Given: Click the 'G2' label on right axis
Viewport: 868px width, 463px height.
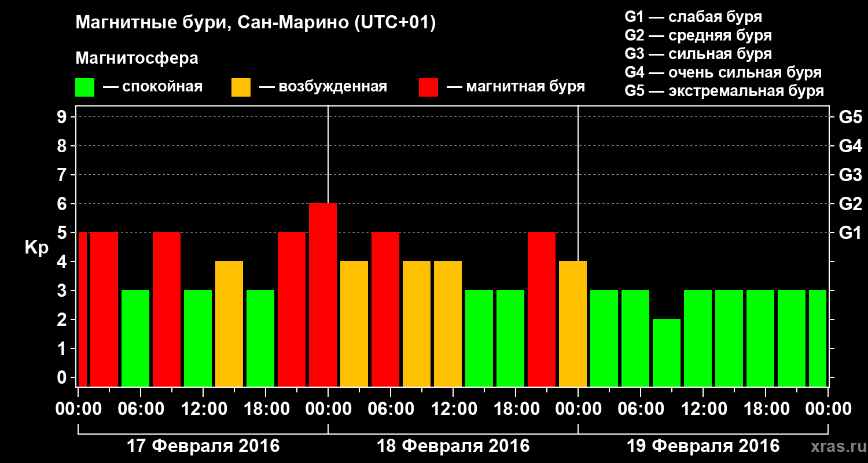Looking at the screenshot, I should click(x=850, y=204).
